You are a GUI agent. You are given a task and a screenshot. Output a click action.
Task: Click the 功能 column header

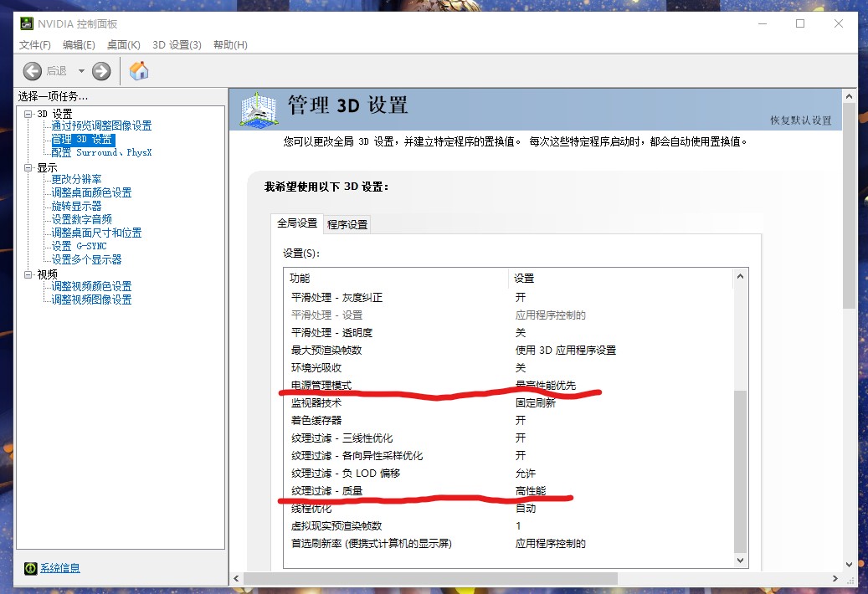(x=396, y=279)
